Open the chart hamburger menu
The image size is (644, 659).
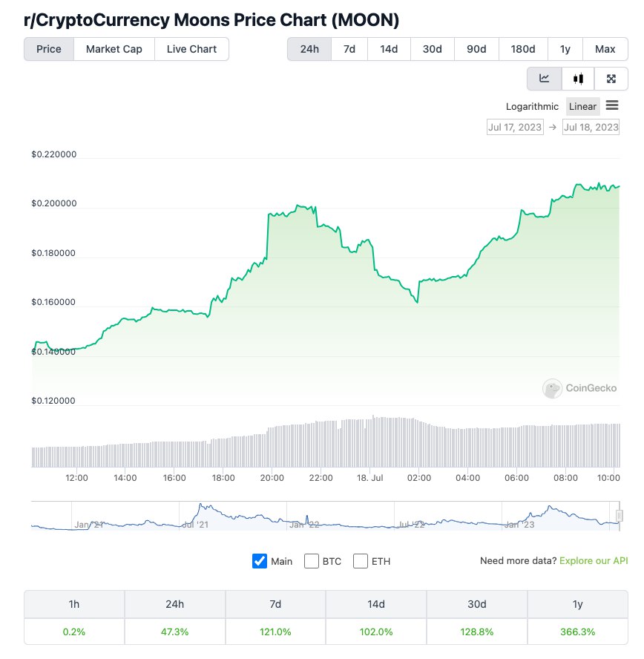pos(612,105)
